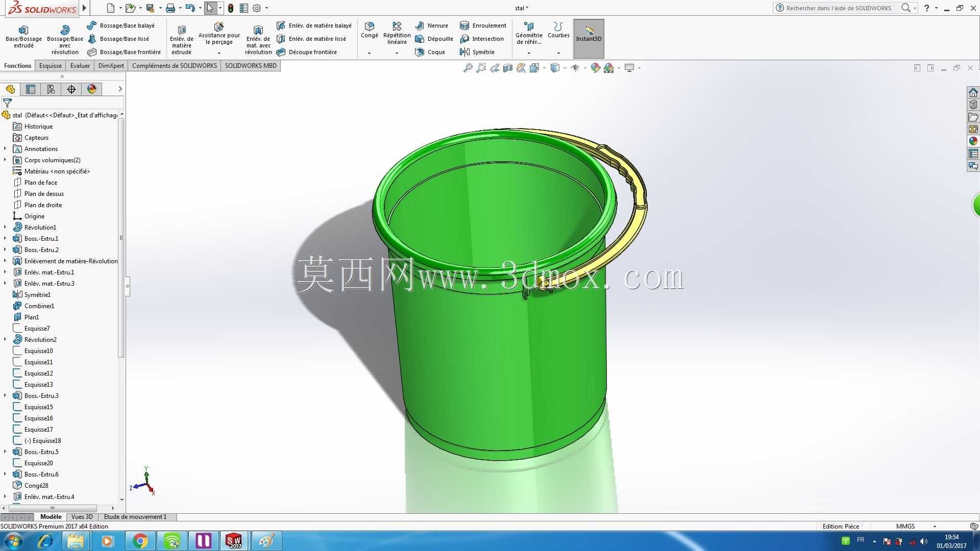Select the Symétrie mirror tool

(477, 52)
